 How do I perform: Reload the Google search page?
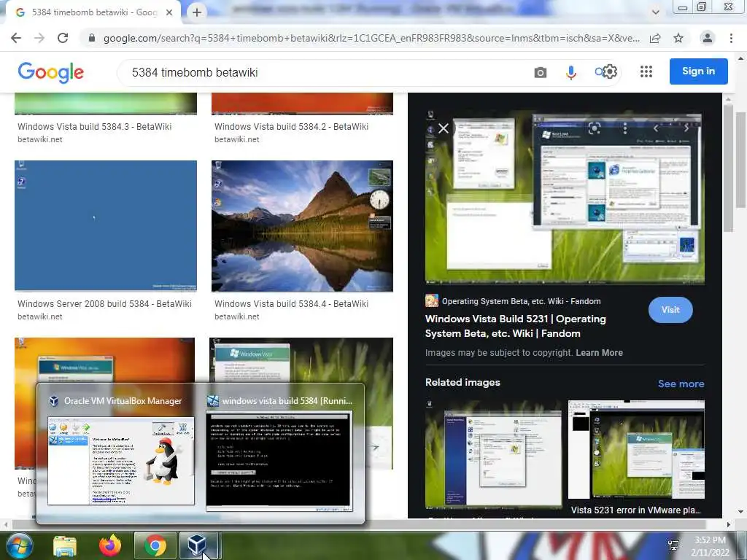[x=63, y=38]
